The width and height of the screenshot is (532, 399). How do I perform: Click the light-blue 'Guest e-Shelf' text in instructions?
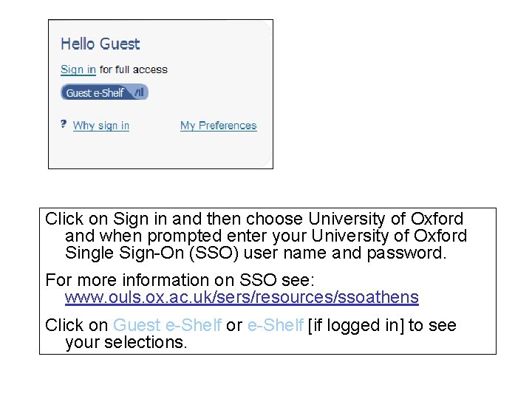[x=167, y=325]
